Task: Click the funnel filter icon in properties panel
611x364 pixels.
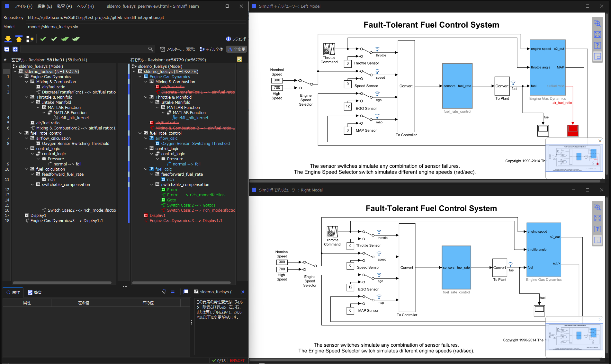Action: coord(164,292)
